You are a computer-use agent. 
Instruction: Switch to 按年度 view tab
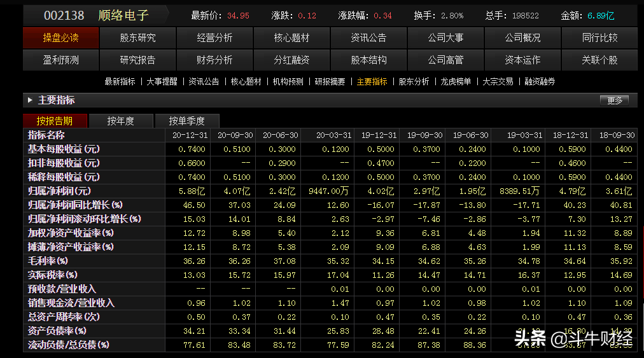(120, 121)
